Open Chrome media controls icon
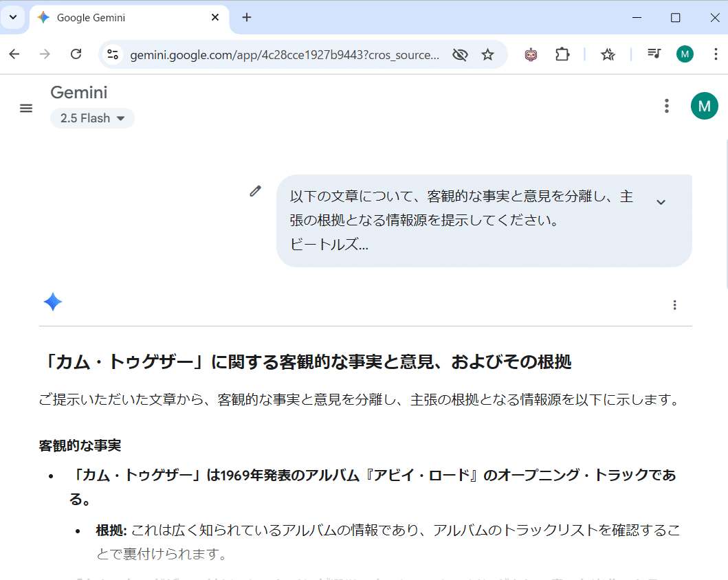This screenshot has height=580, width=728. tap(654, 54)
